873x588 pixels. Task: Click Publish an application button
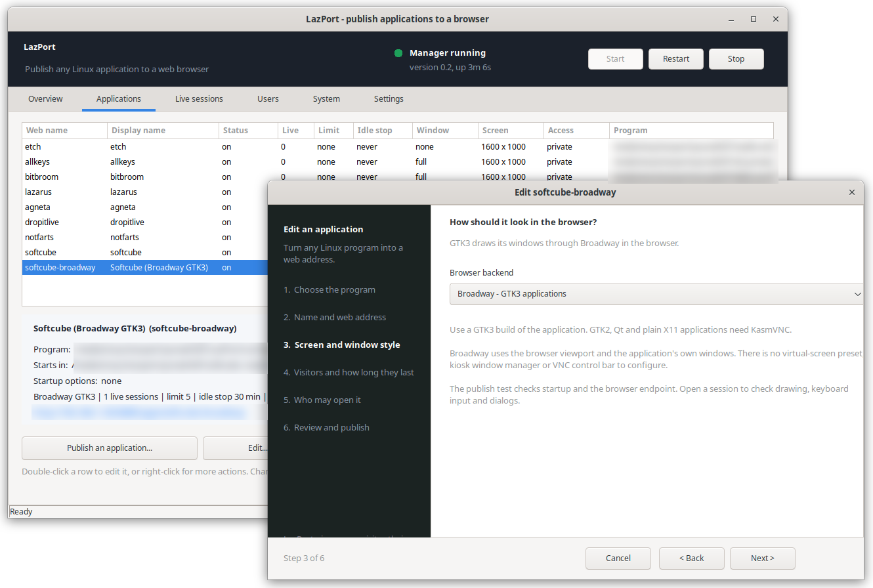(x=110, y=448)
